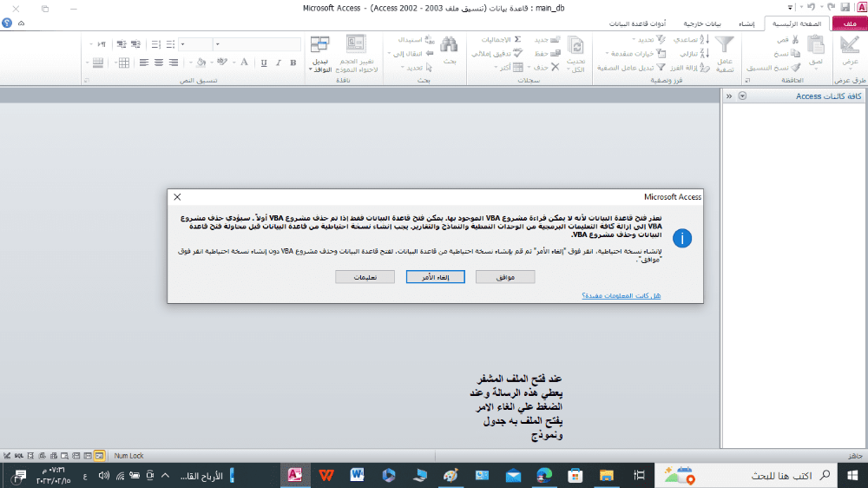Screen dimensions: 868x488
Task: Toggle Bold formatting
Action: point(293,63)
